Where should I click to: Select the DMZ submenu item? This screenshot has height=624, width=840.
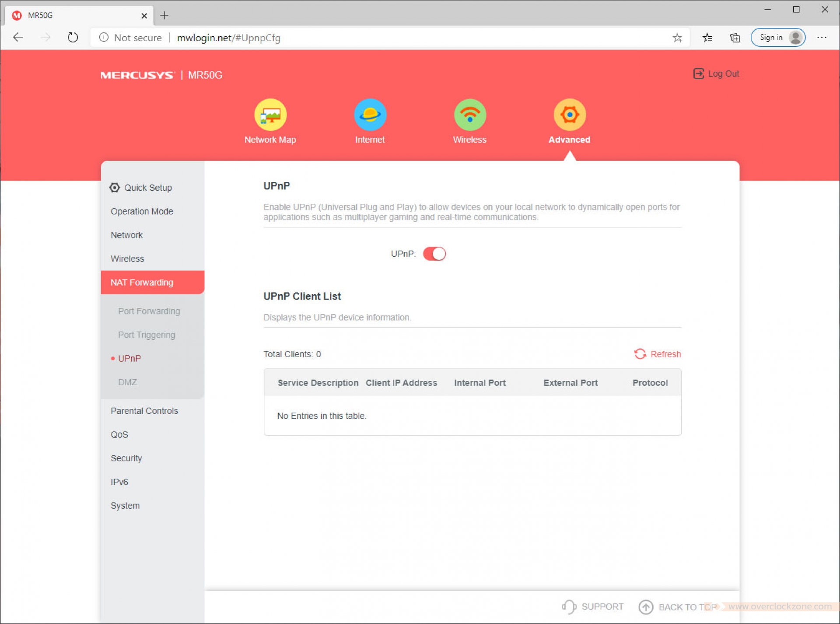pyautogui.click(x=127, y=382)
